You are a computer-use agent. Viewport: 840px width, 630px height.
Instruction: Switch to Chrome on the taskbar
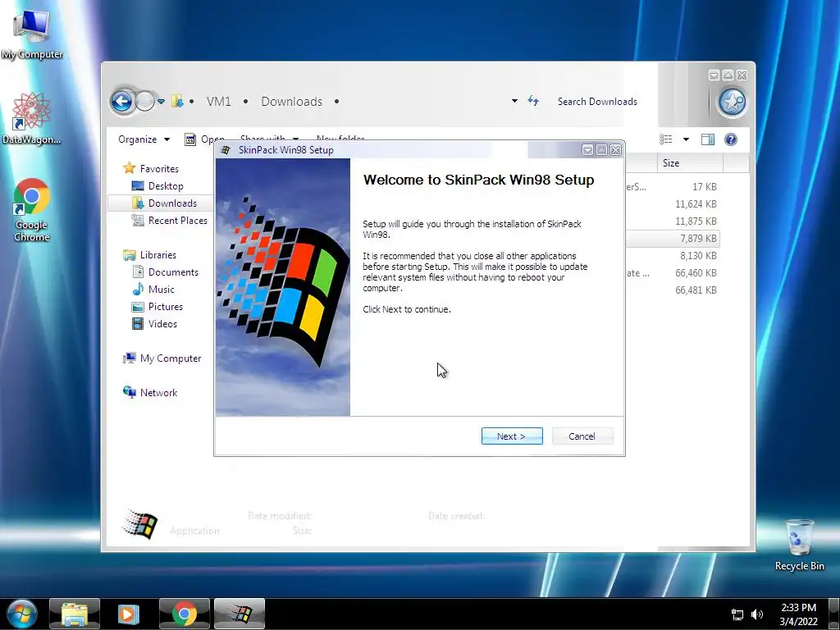click(185, 614)
